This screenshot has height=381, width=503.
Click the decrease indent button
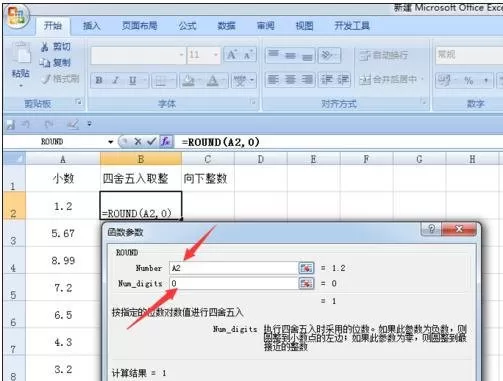(326, 80)
